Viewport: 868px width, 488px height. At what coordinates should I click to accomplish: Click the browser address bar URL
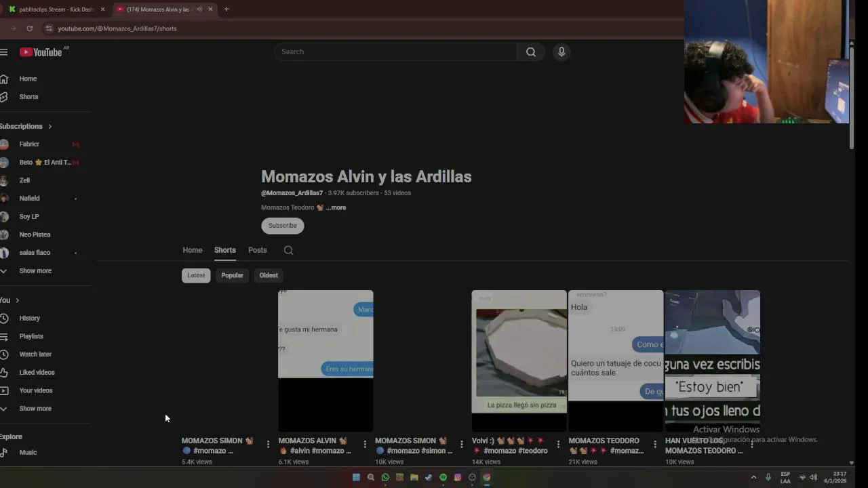pyautogui.click(x=117, y=28)
